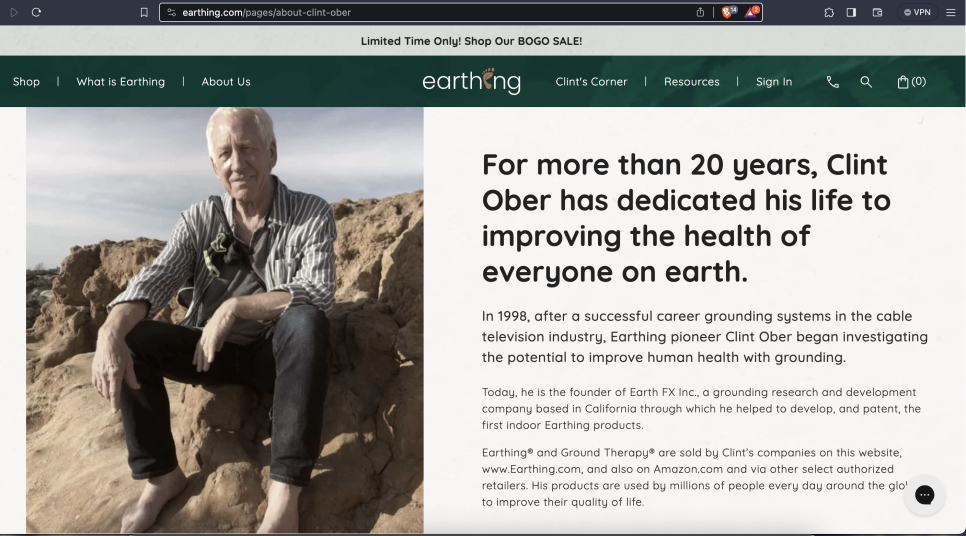
Task: Open the About Us menu
Action: pos(226,81)
